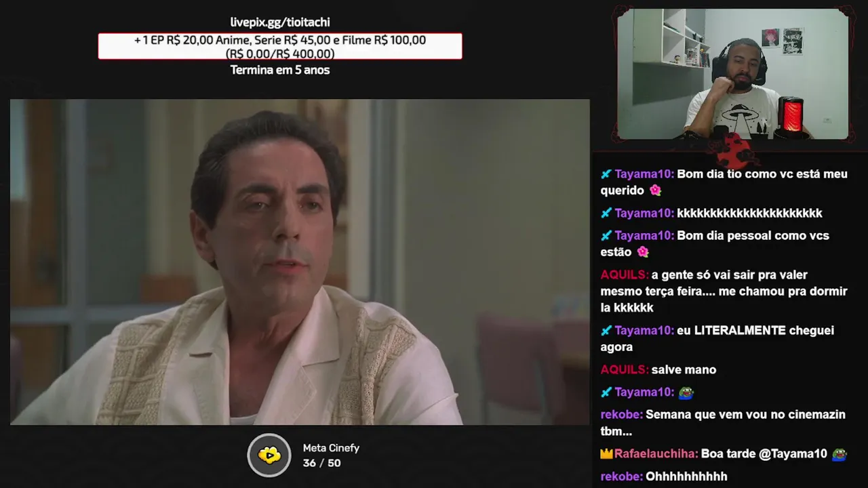Click the '@Tayama10' mention in Boa tarde message
This screenshot has width=868, height=488.
[x=793, y=454]
